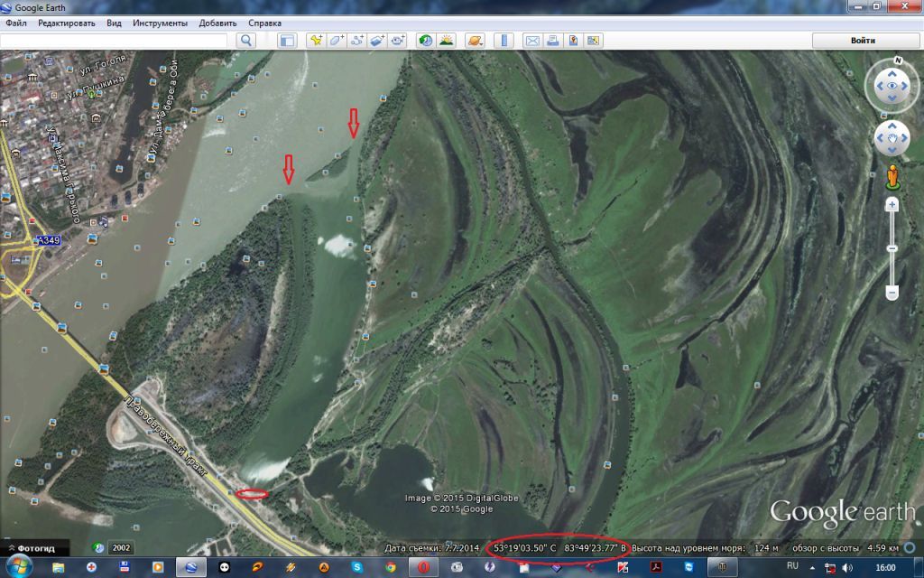Select the ruler measurement tool
Viewport: 924px width, 578px height.
coord(504,41)
